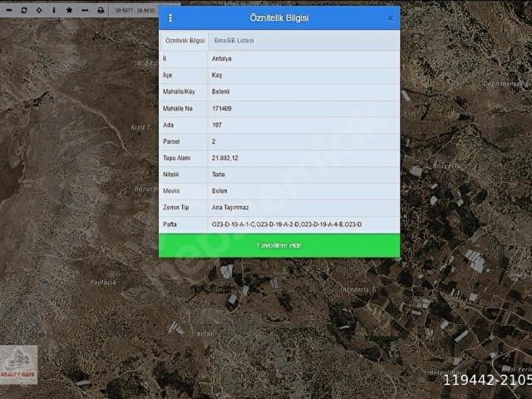Click the info 'i' toolbar icon
The height and width of the screenshot is (399, 532).
pos(54,10)
